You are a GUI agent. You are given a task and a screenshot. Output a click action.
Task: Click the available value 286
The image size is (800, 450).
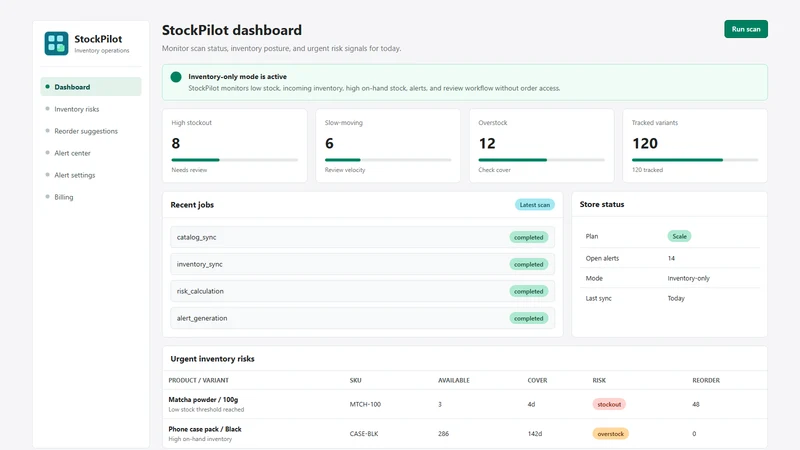click(443, 434)
